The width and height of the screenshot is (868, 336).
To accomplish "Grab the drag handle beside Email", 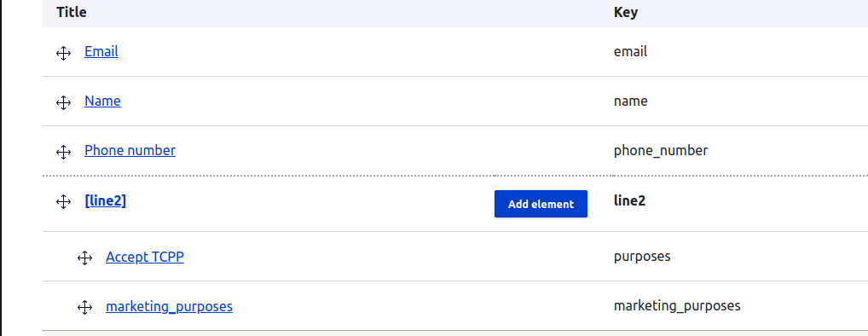I will [x=64, y=53].
